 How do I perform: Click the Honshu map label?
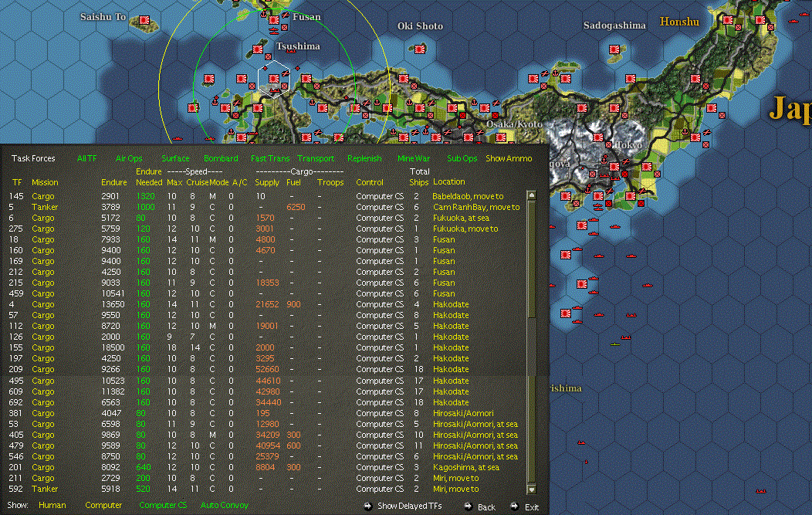click(679, 22)
